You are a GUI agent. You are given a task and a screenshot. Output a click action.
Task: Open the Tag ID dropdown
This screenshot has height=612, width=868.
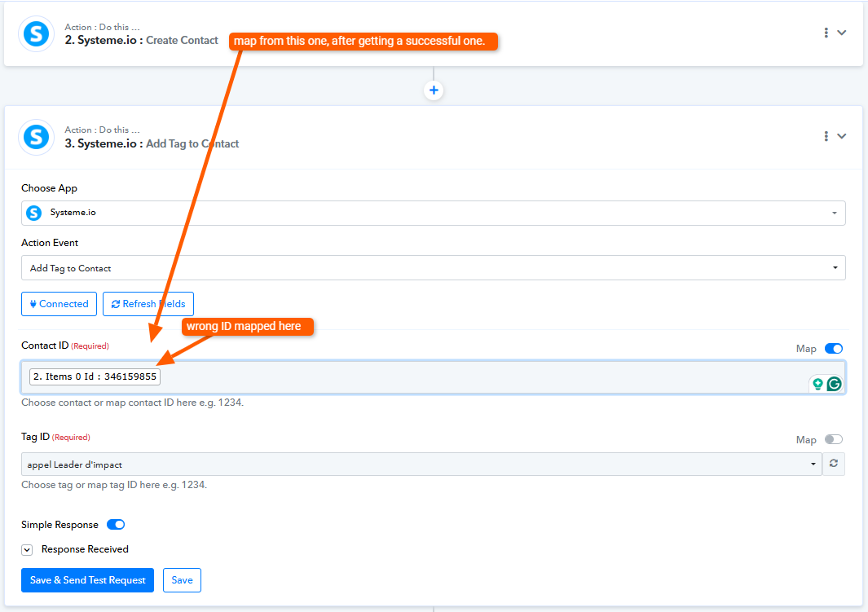point(421,465)
